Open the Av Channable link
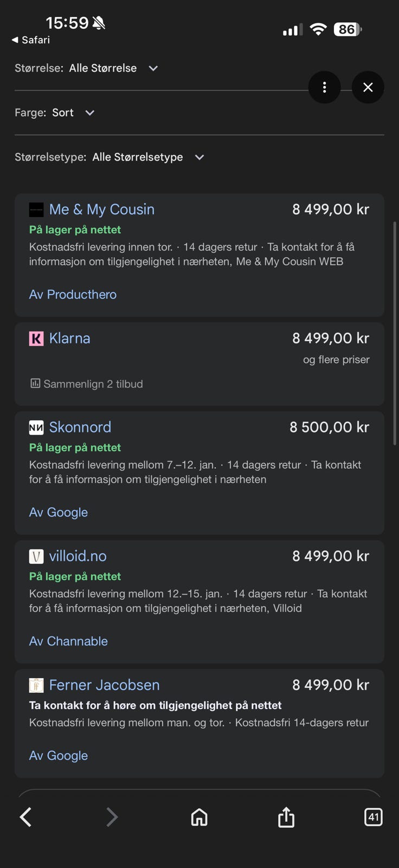The width and height of the screenshot is (399, 868). [68, 641]
